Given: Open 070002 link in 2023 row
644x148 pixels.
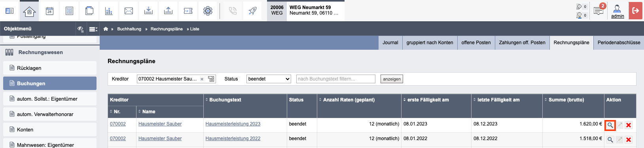Looking at the screenshot, I should [118, 124].
